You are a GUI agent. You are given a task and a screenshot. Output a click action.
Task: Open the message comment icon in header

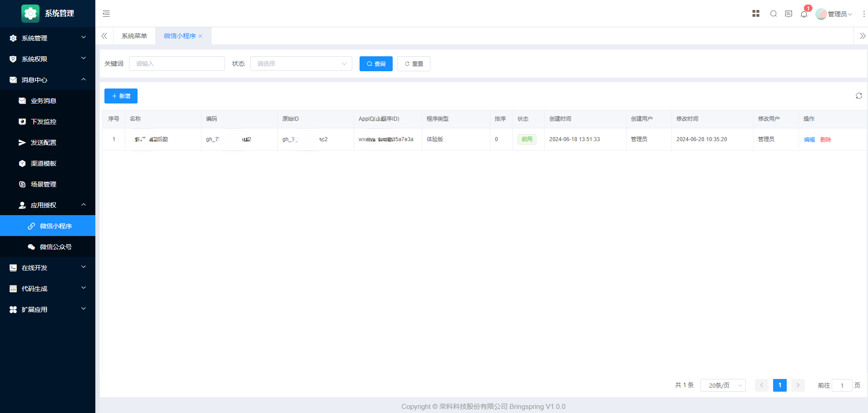789,14
